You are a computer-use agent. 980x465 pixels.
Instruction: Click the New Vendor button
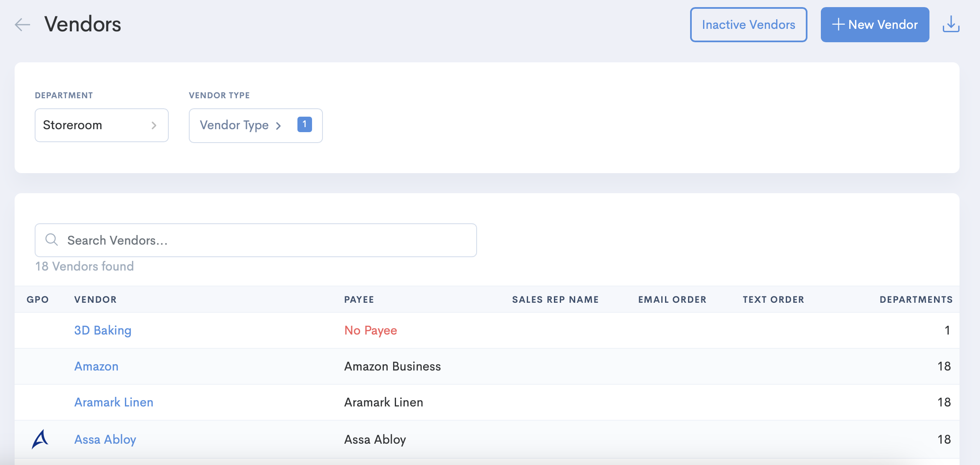coord(875,25)
